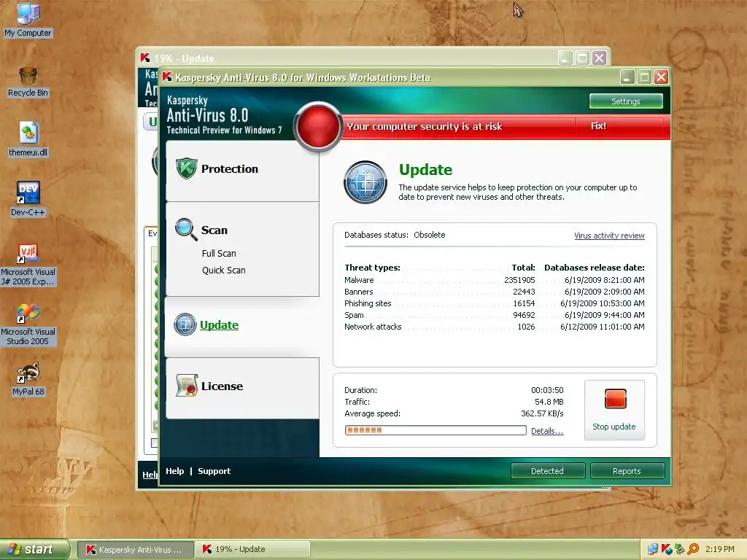
Task: Minimize the 19% - Update background window
Action: [x=565, y=58]
